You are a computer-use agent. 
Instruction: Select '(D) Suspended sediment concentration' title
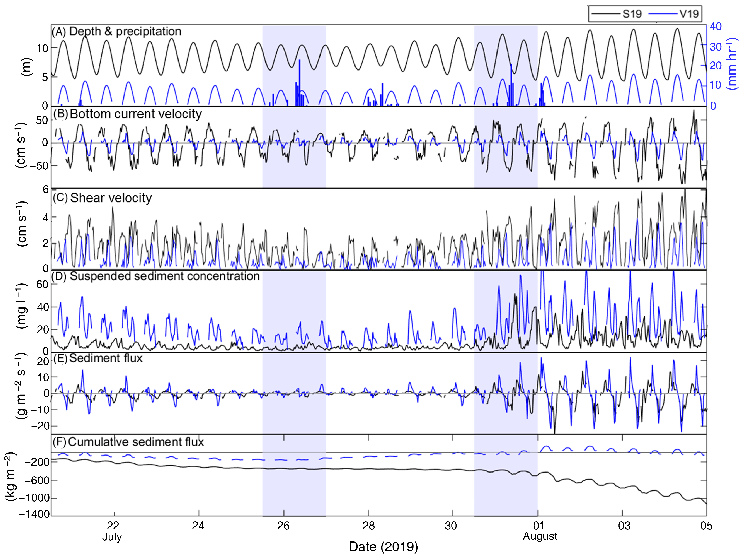[156, 276]
